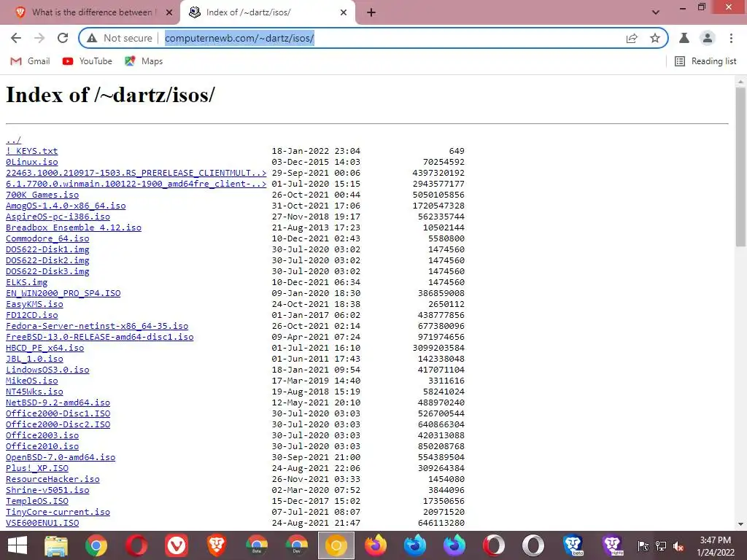Go back to the previous page

pos(16,38)
